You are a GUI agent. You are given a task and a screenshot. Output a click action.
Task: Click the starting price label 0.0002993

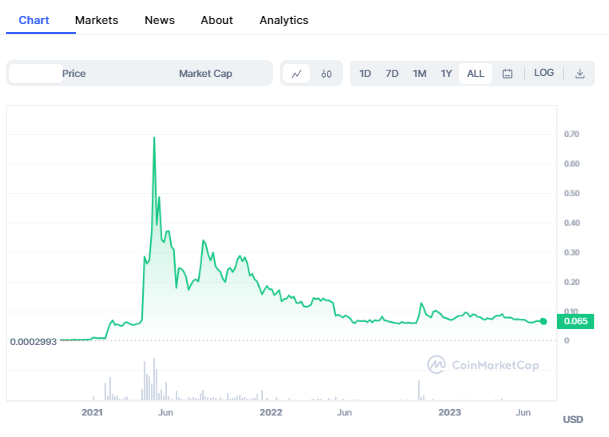pyautogui.click(x=33, y=342)
